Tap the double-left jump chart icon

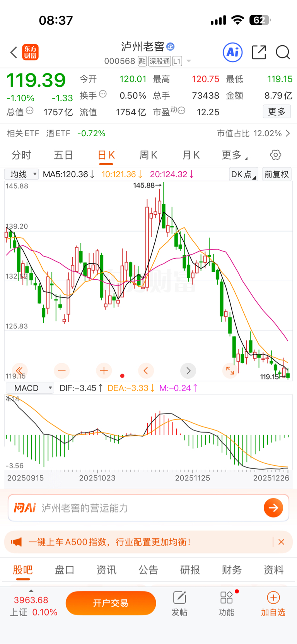click(x=19, y=371)
